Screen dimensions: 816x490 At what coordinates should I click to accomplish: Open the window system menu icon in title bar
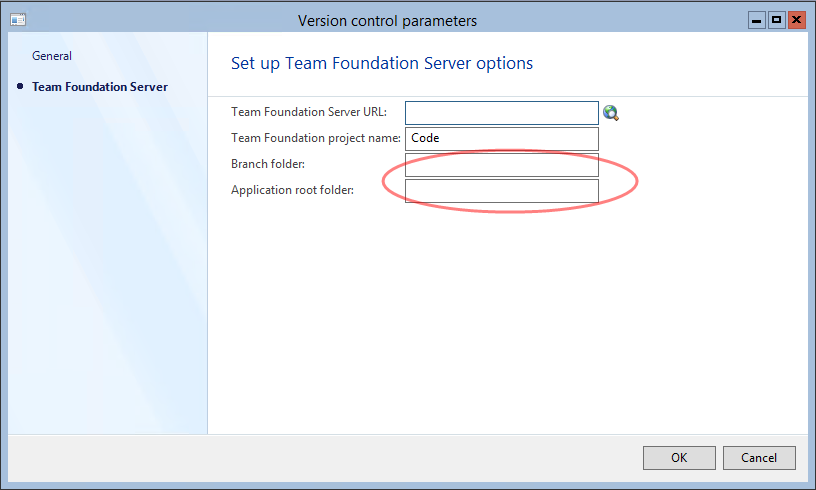(x=18, y=20)
